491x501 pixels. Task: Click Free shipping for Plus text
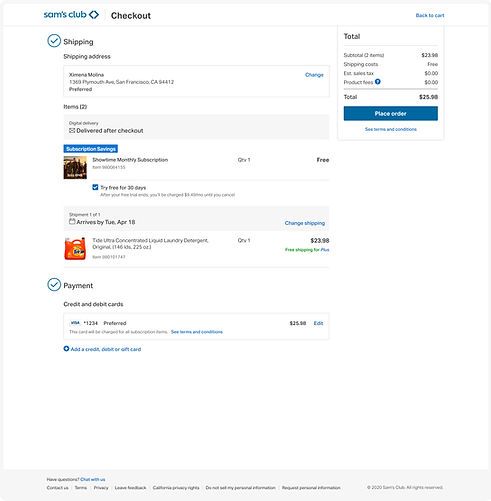pos(307,250)
